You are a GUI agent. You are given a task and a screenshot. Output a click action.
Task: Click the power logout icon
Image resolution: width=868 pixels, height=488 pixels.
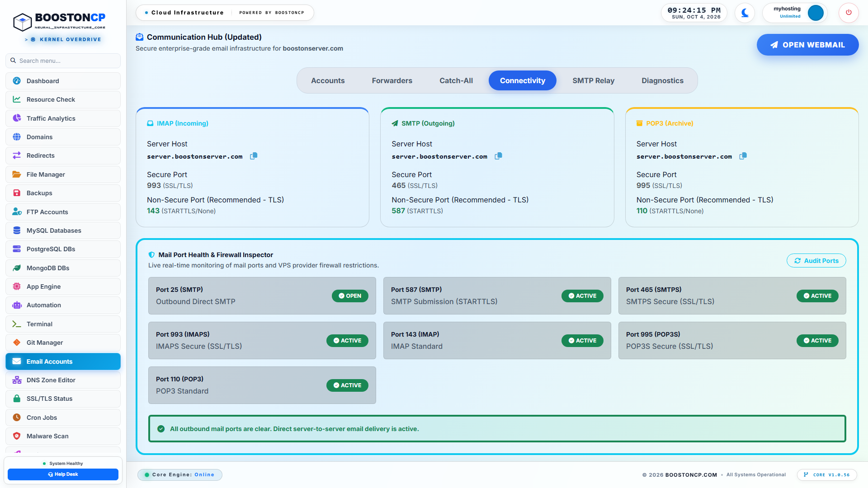(x=849, y=13)
